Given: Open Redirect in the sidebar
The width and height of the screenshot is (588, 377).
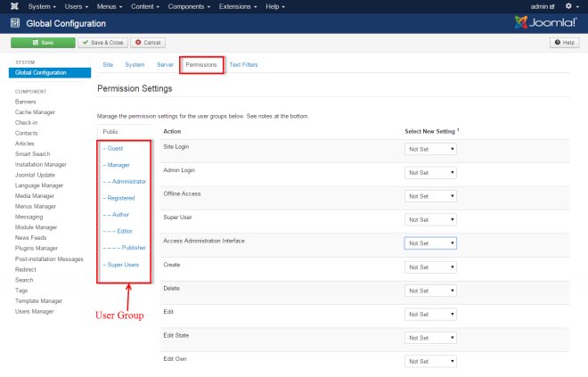Looking at the screenshot, I should tap(26, 270).
